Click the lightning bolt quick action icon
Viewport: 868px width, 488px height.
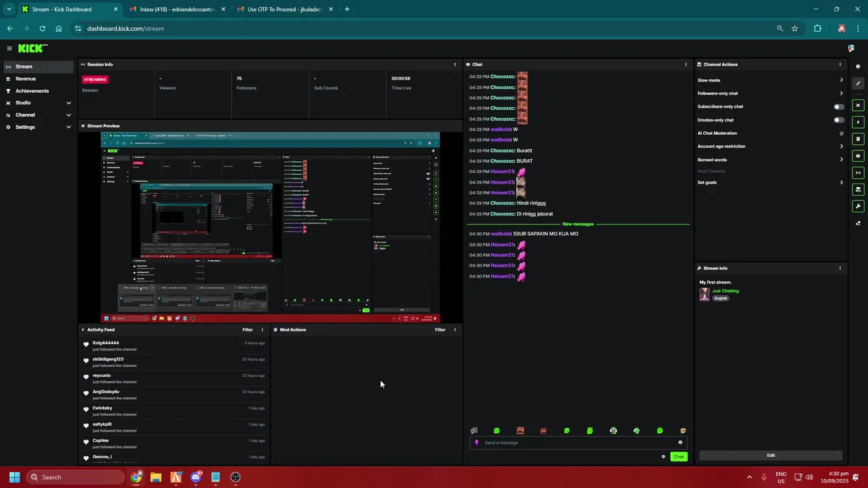(x=858, y=123)
